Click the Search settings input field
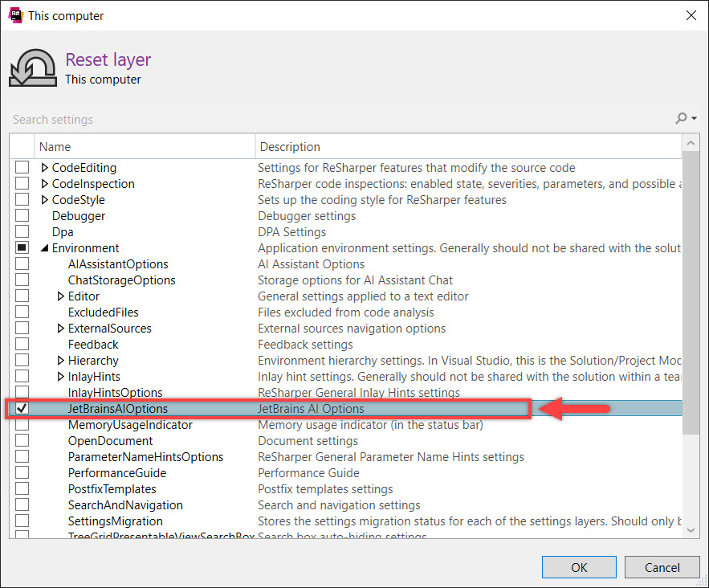The width and height of the screenshot is (709, 588). (x=341, y=120)
